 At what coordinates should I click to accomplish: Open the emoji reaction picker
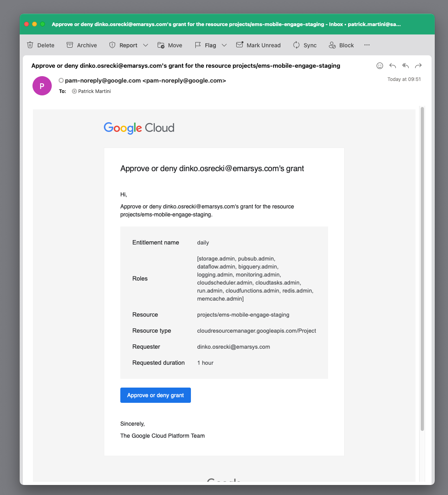379,65
